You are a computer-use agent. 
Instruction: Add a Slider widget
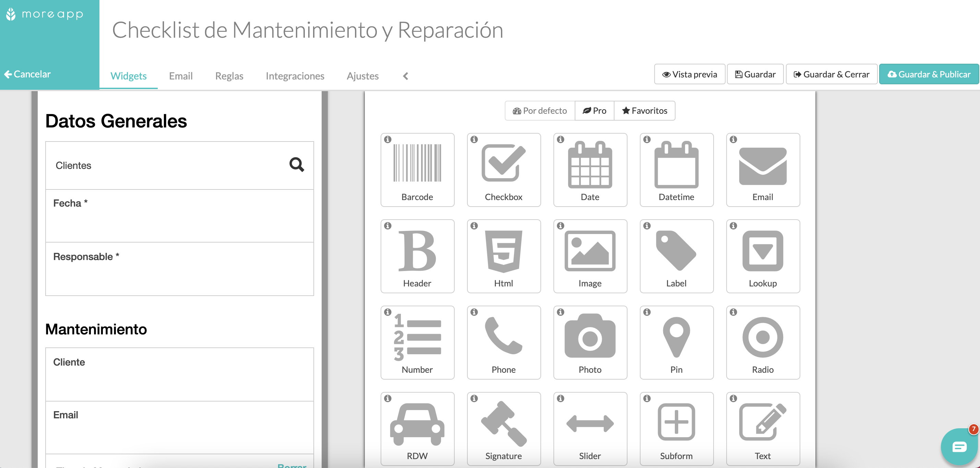point(590,429)
